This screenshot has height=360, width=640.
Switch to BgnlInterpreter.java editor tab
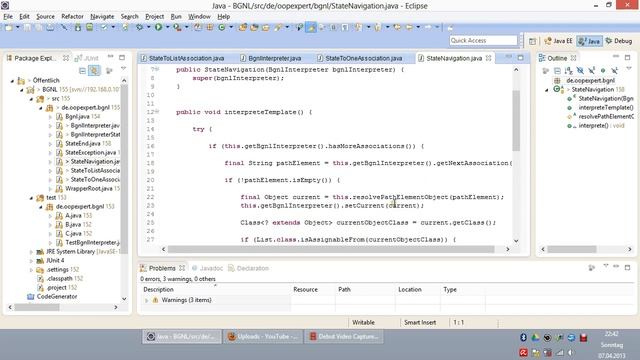pyautogui.click(x=271, y=58)
